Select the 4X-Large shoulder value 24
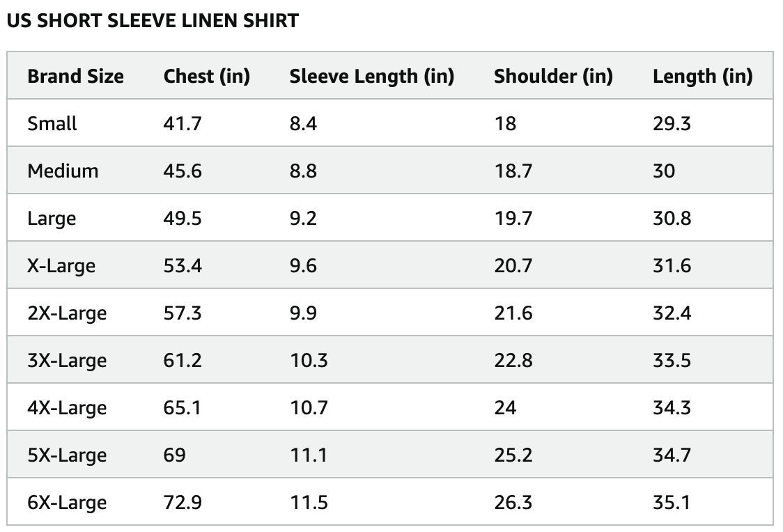Image resolution: width=783 pixels, height=532 pixels. (x=505, y=407)
